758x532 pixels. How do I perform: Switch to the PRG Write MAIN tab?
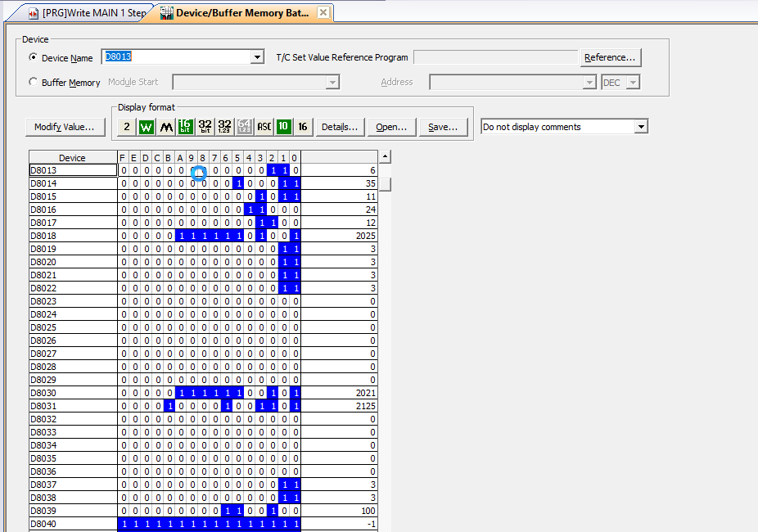(80, 13)
